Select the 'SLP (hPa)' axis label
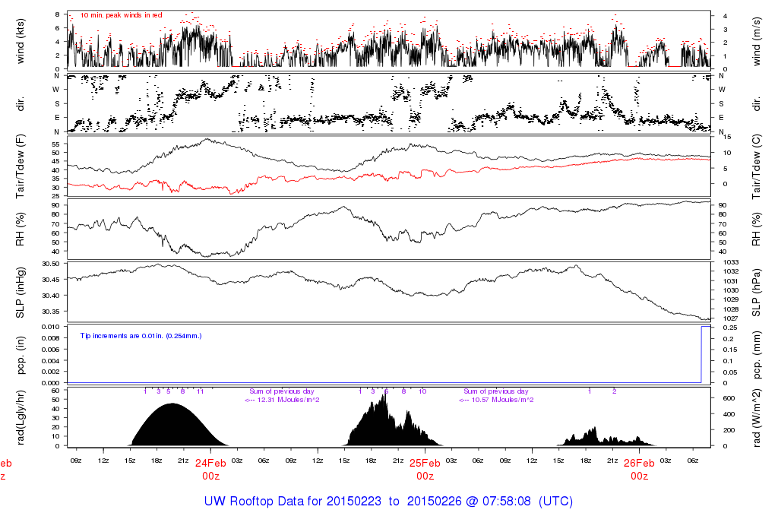 tap(758, 291)
